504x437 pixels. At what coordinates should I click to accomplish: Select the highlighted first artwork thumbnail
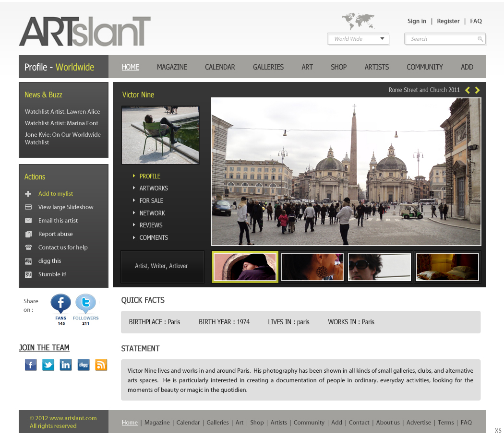pos(245,266)
